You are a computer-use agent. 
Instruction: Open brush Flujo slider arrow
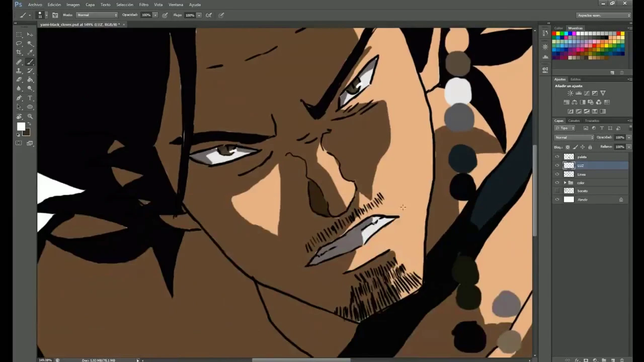click(199, 15)
